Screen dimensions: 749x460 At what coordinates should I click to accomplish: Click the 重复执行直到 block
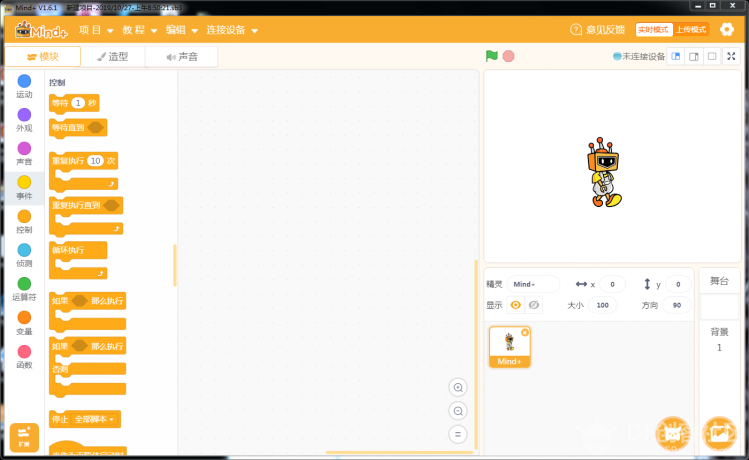(x=86, y=216)
